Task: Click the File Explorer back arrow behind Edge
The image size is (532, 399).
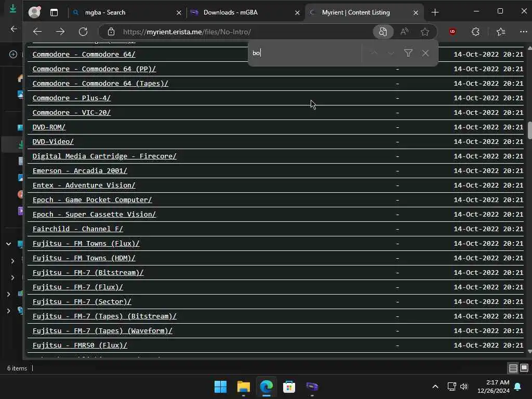Action: click(14, 29)
